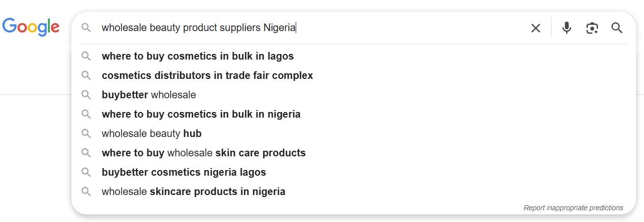Select "cosmetics distributors in trade fair complex" suggestion
This screenshot has width=644, height=222.
pyautogui.click(x=207, y=75)
